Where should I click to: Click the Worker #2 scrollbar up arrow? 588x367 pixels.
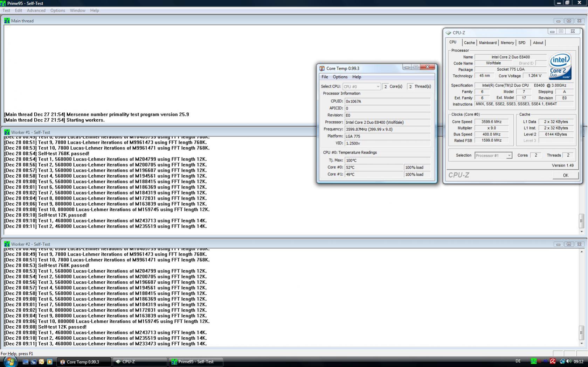coord(582,252)
